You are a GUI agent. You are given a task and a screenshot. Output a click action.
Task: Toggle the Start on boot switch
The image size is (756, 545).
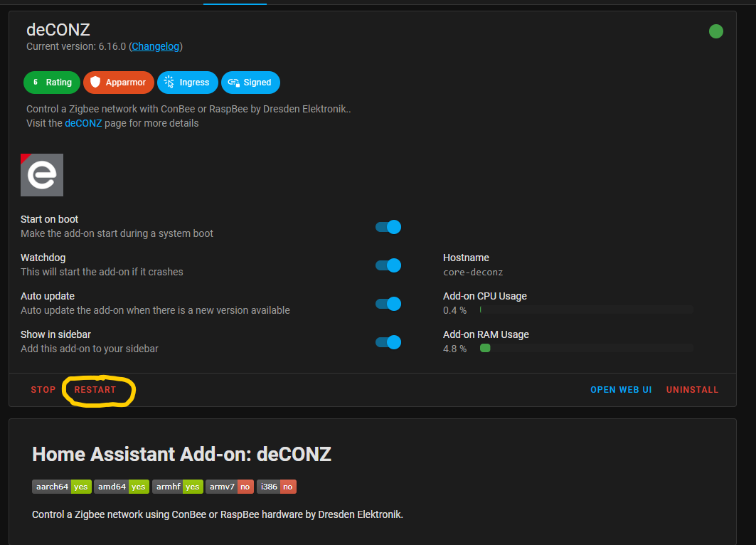pyautogui.click(x=388, y=227)
